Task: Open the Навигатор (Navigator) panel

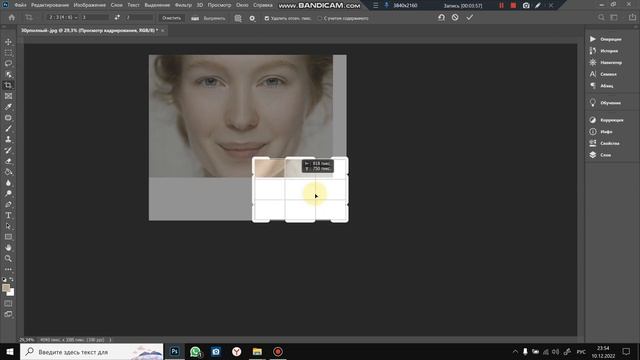Action: 606,62
